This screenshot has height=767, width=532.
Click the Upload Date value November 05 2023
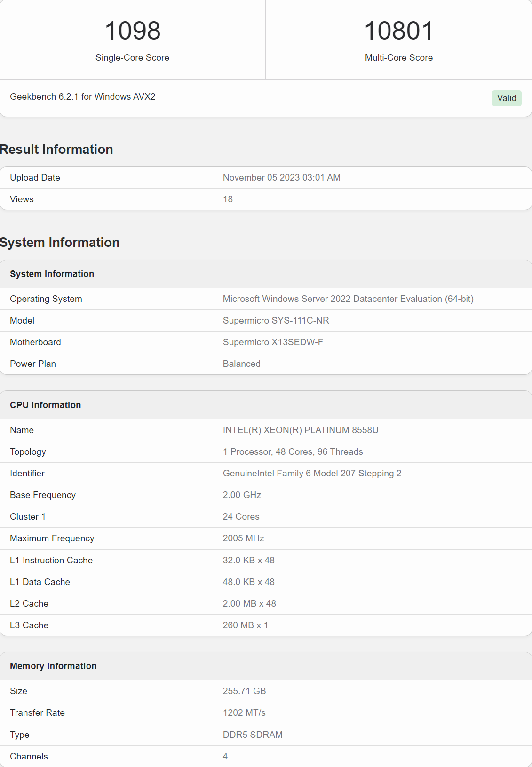tap(281, 177)
